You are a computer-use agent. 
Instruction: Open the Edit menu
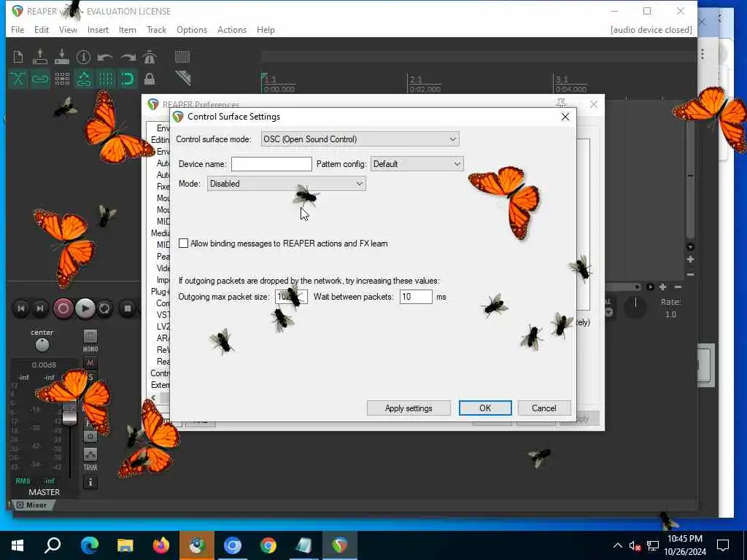pos(42,29)
